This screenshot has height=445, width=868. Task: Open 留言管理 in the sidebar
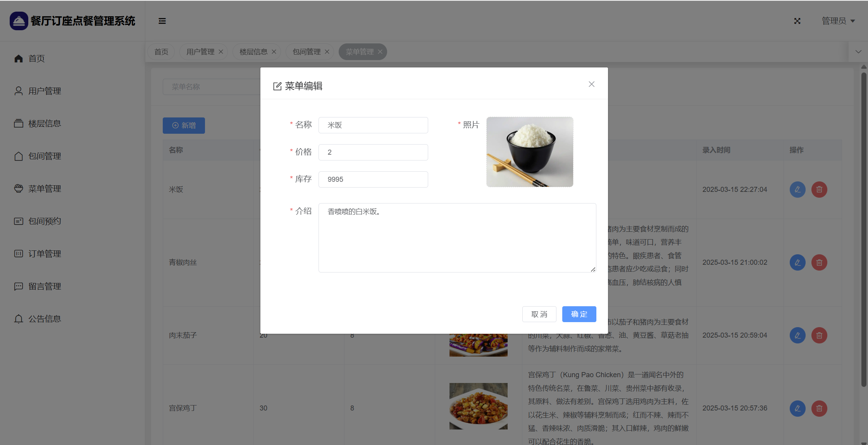point(45,286)
